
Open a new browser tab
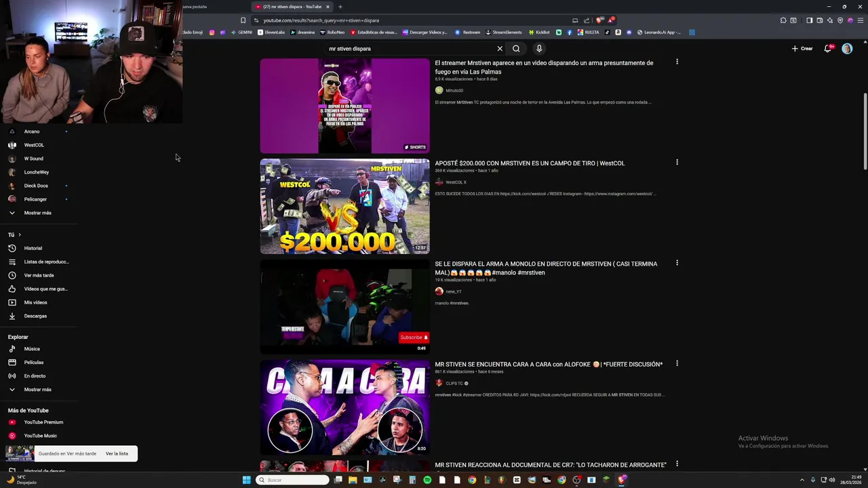(340, 7)
